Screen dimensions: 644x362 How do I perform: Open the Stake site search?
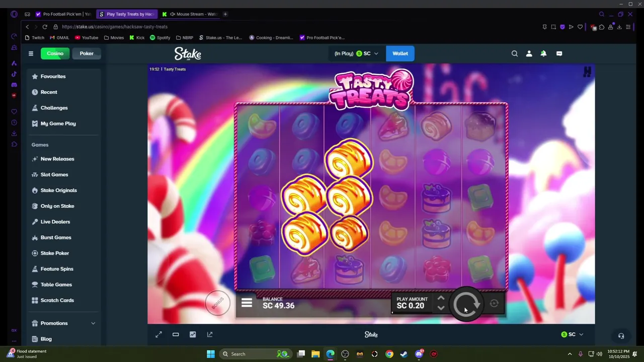coord(514,53)
